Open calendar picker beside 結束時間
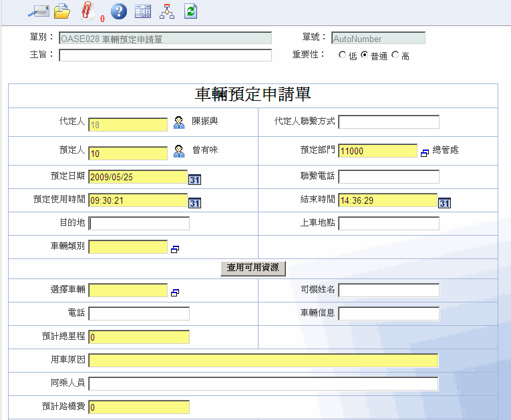 coord(444,203)
